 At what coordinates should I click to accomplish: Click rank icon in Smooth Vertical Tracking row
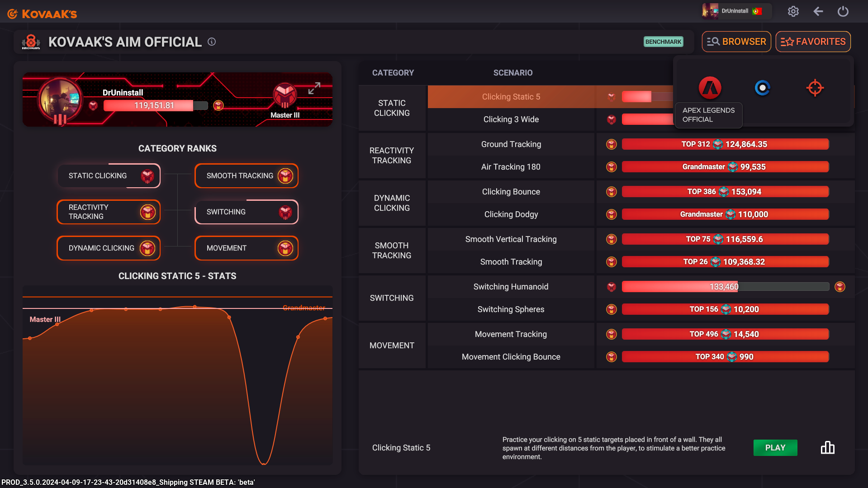612,239
